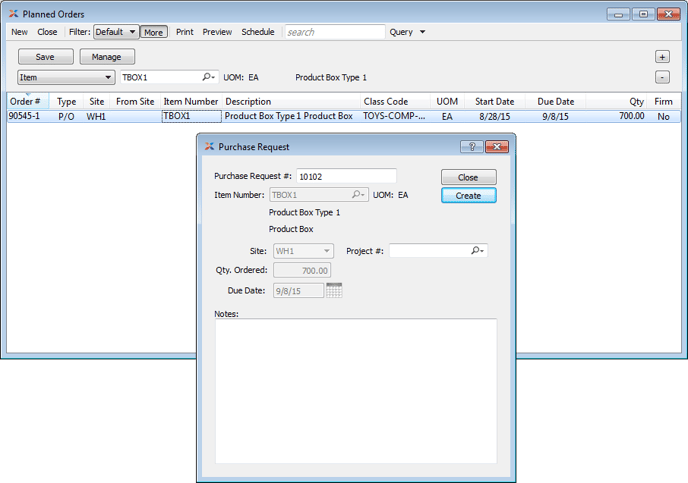Screen dimensions: 688x483
Task: Click New in the toolbar
Action: click(19, 32)
